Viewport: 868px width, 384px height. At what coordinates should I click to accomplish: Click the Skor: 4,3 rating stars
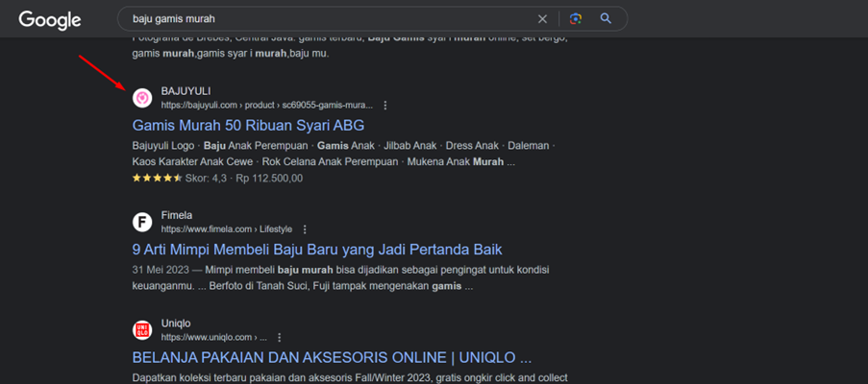(x=157, y=178)
